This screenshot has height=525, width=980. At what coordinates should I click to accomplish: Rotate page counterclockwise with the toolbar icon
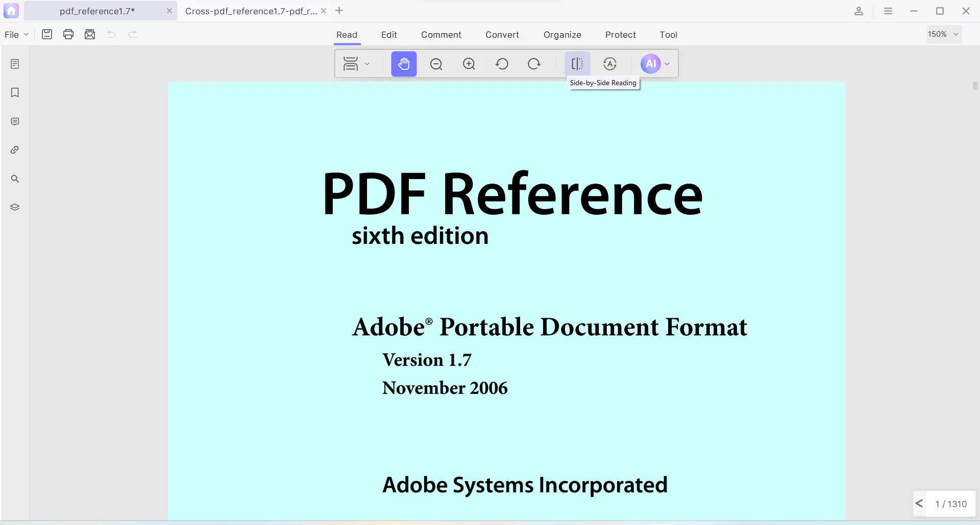(x=502, y=64)
